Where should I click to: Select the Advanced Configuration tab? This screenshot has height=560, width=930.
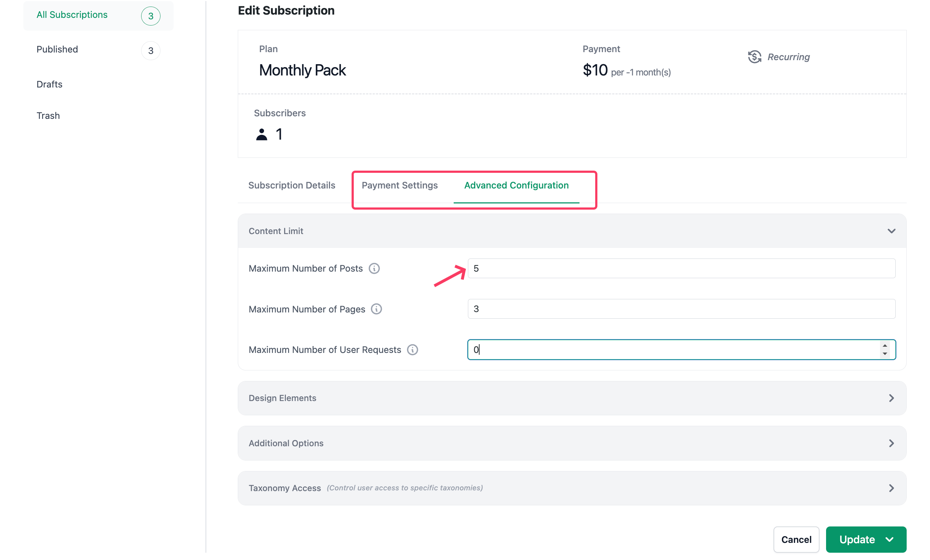pos(516,185)
